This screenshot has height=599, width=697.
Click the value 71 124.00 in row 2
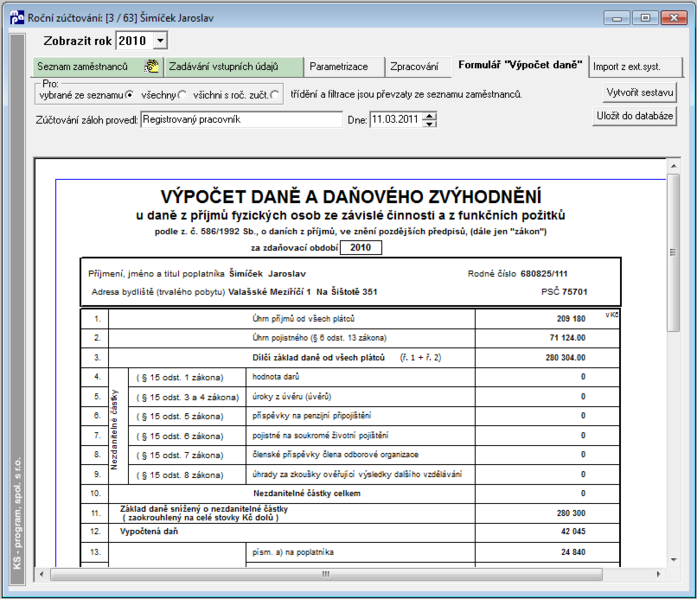coord(568,338)
